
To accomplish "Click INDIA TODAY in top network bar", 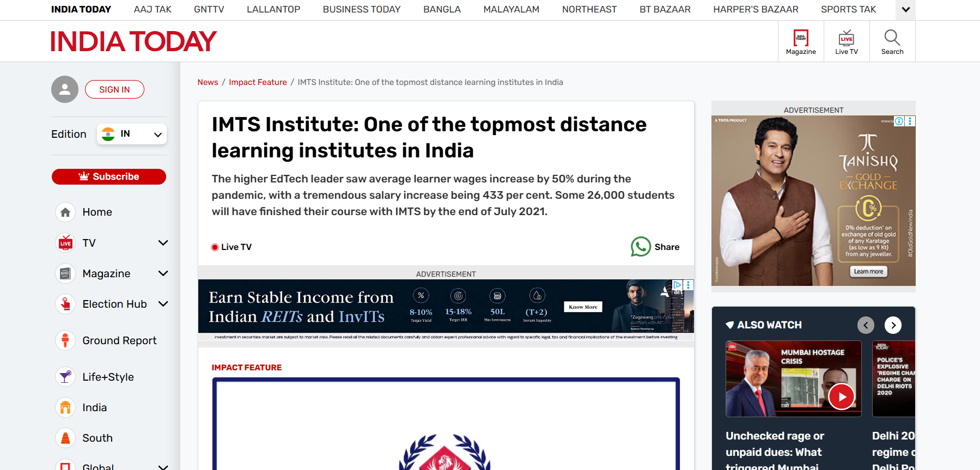I will click(x=81, y=9).
